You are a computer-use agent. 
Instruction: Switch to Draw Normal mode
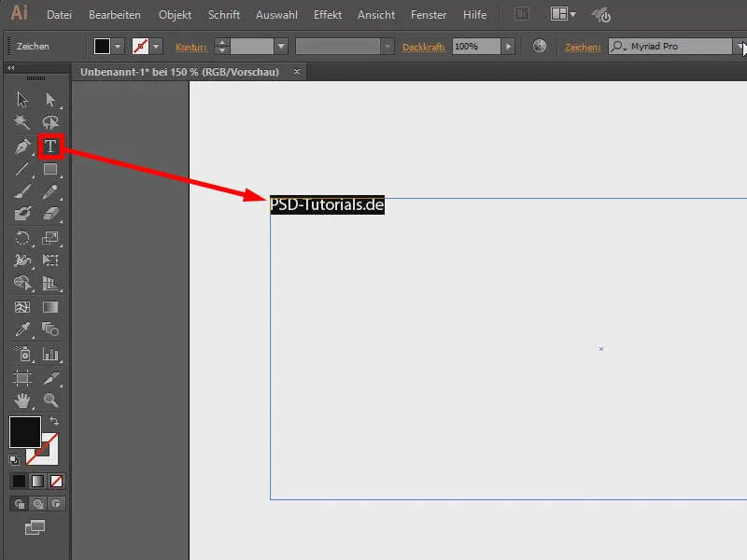(19, 503)
